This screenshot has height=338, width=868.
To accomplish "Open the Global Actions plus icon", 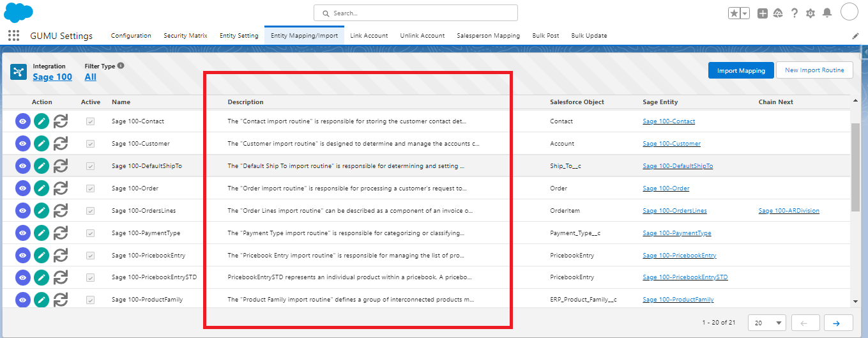I will [763, 13].
